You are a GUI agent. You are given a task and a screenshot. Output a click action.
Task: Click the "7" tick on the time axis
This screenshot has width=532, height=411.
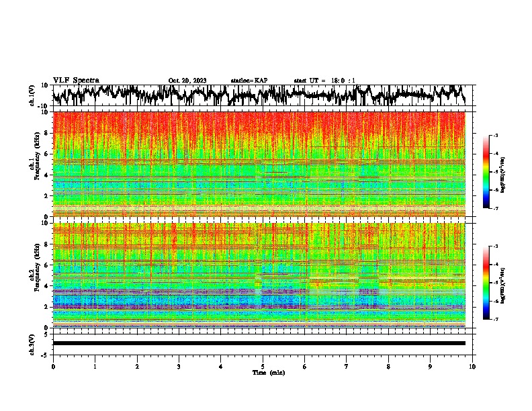(347, 367)
